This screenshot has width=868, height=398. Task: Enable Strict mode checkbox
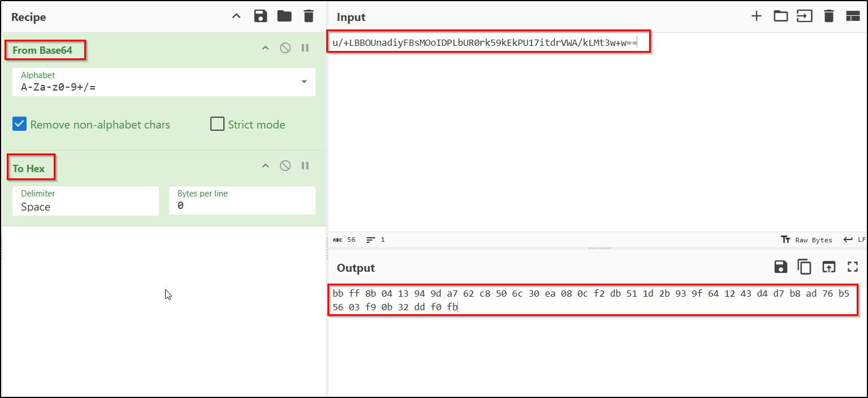point(218,125)
